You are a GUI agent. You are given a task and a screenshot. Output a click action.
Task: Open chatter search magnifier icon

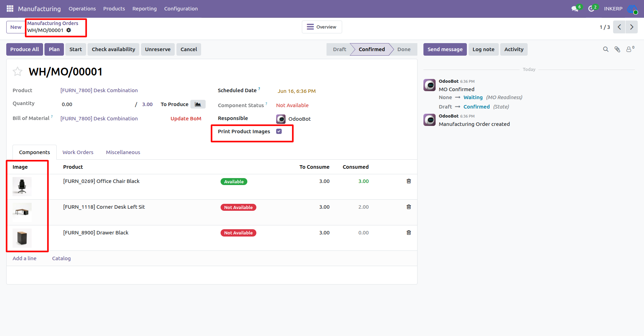click(606, 49)
